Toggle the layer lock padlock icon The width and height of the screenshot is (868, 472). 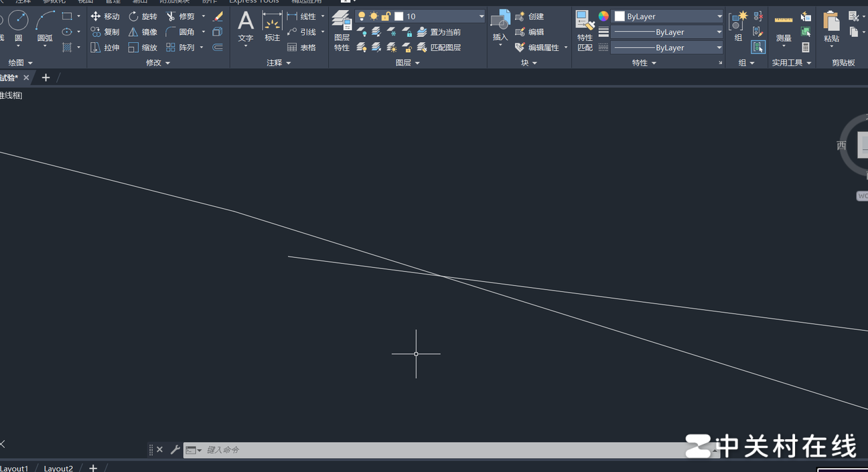point(386,16)
